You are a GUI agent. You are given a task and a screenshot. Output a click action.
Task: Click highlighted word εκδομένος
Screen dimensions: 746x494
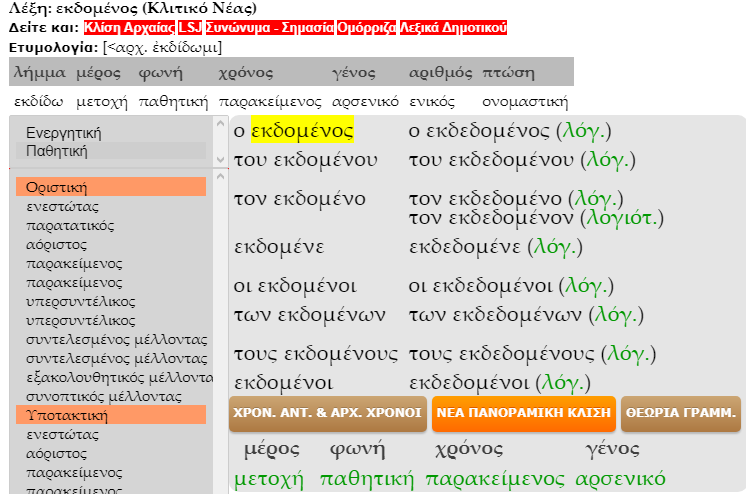302,130
